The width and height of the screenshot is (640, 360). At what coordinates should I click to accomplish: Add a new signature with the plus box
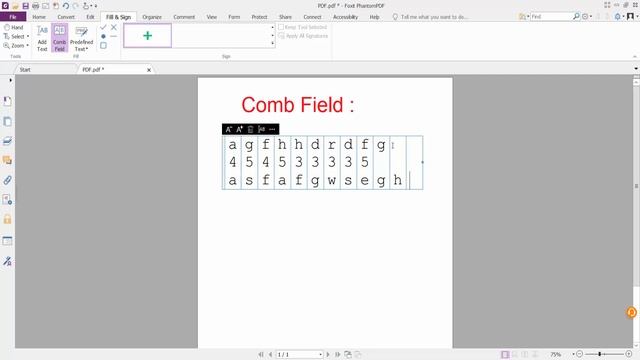point(147,36)
